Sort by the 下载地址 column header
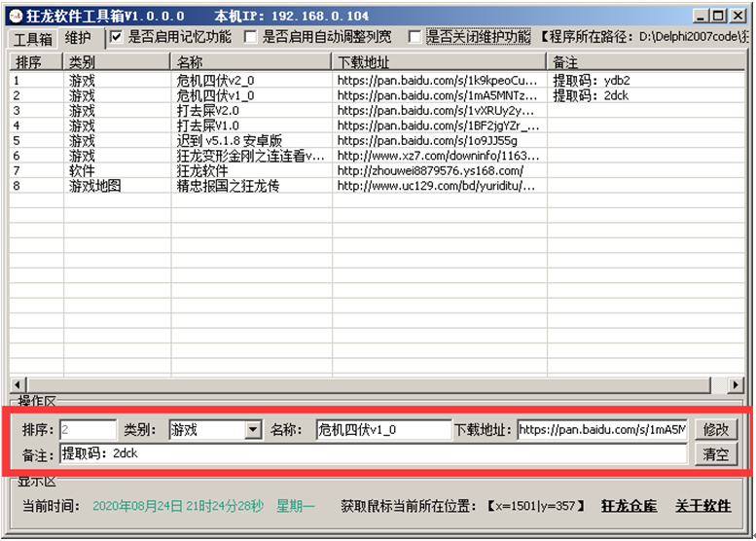Viewport: 756px width, 541px height. (x=438, y=61)
